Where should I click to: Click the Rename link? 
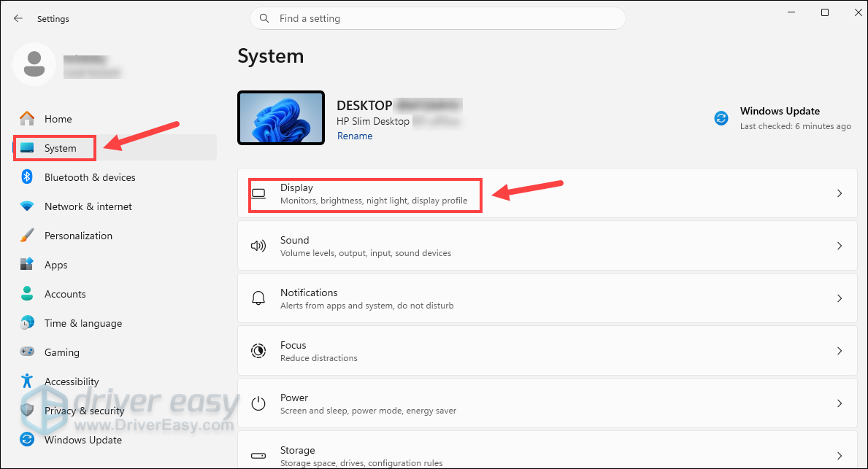pyautogui.click(x=355, y=136)
